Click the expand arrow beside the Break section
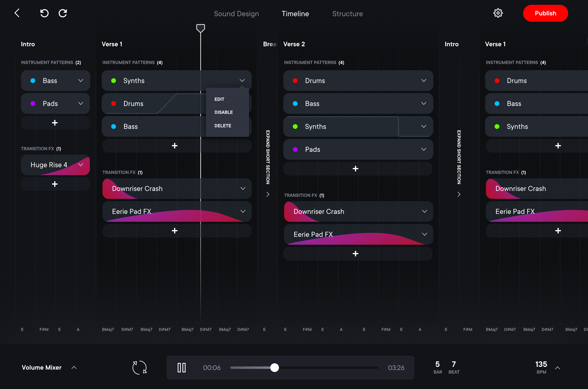This screenshot has width=588, height=389. coord(268,194)
